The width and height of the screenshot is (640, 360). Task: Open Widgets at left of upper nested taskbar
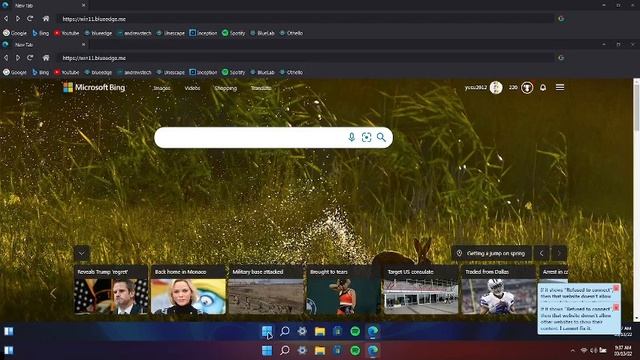(x=9, y=331)
